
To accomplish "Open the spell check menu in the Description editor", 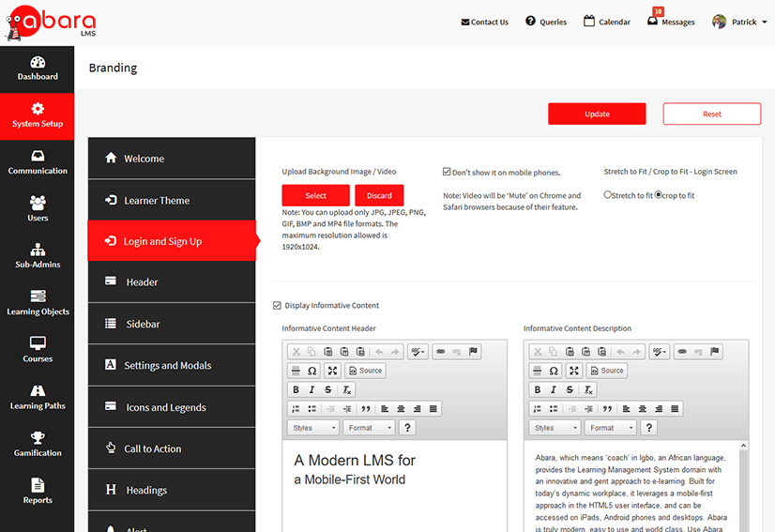I will 660,352.
